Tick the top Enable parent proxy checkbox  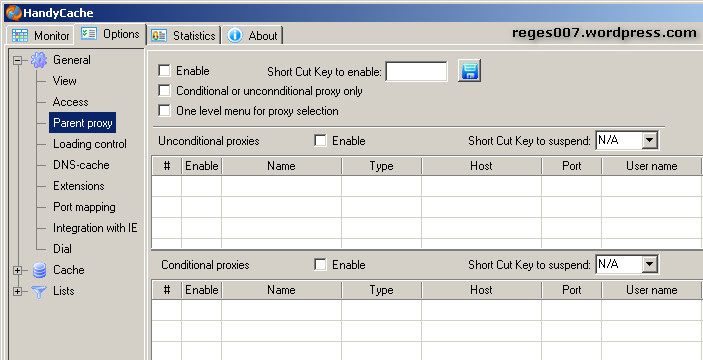tap(165, 71)
